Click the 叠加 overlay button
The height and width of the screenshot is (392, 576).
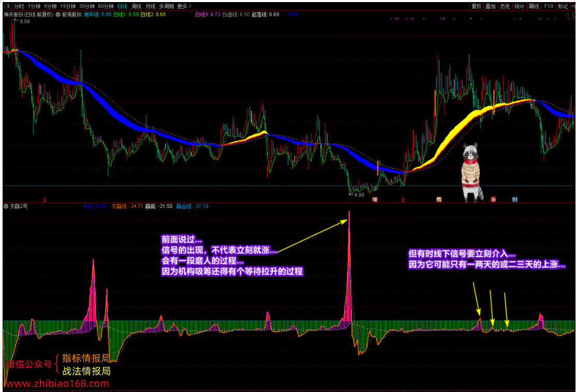click(491, 6)
